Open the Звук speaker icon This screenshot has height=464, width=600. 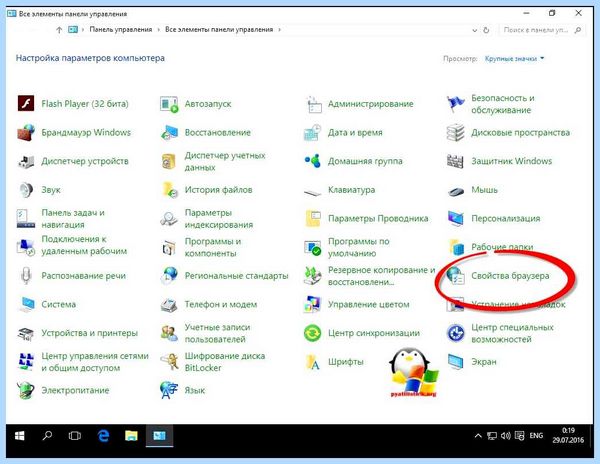(26, 190)
